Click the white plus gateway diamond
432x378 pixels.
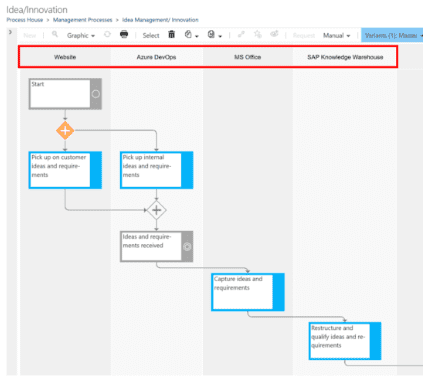click(x=156, y=210)
